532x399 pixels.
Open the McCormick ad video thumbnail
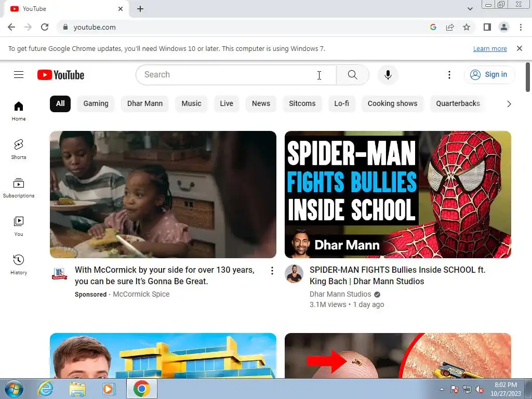click(x=163, y=194)
